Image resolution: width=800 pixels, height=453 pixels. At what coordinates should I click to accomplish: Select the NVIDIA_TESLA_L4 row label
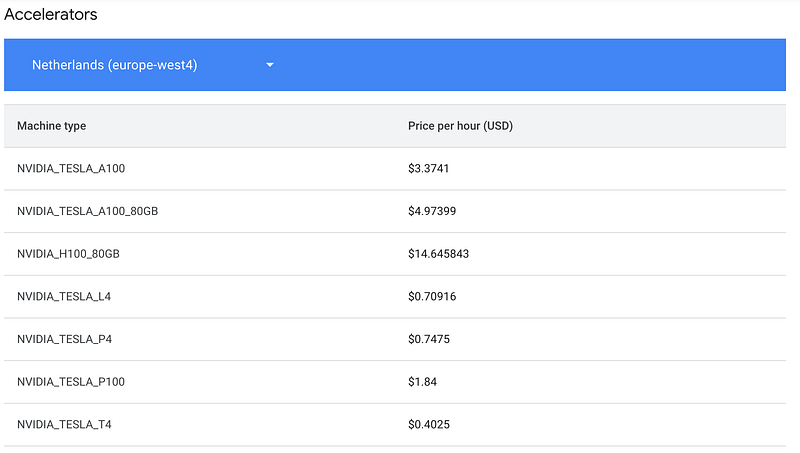tap(64, 297)
